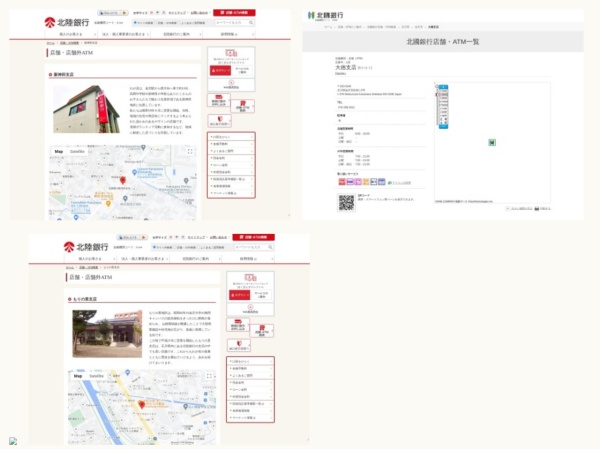
Task: Click green branch marker on Daitoku page map
Action: tap(492, 142)
